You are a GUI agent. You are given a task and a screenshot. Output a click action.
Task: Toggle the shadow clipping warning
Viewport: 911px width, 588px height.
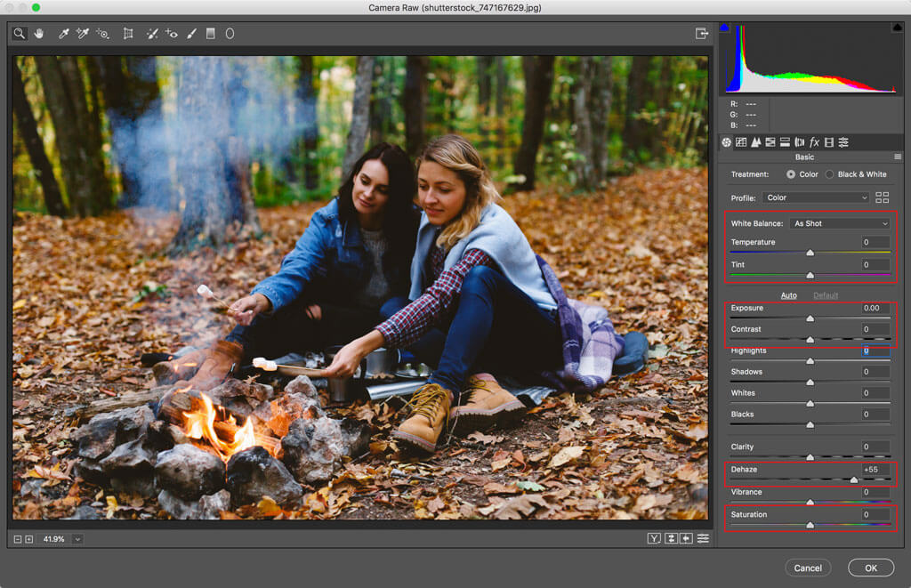click(x=724, y=28)
